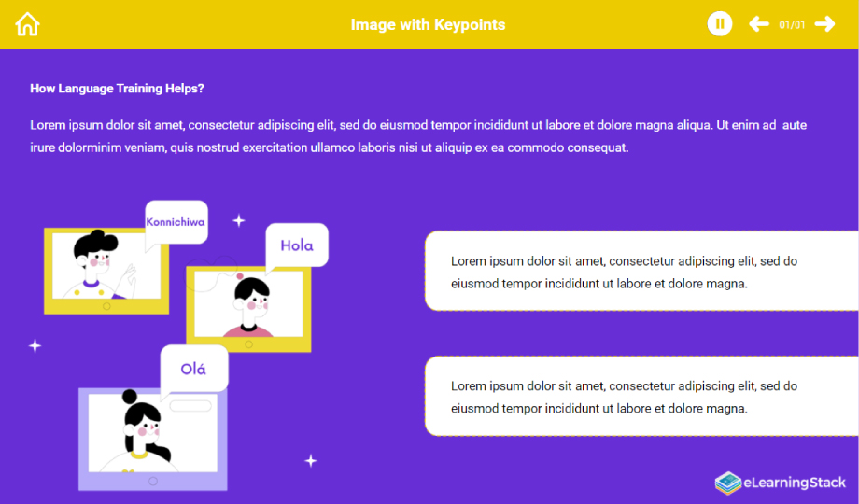This screenshot has height=504, width=859.
Task: Click the waving man video frame
Action: click(106, 271)
